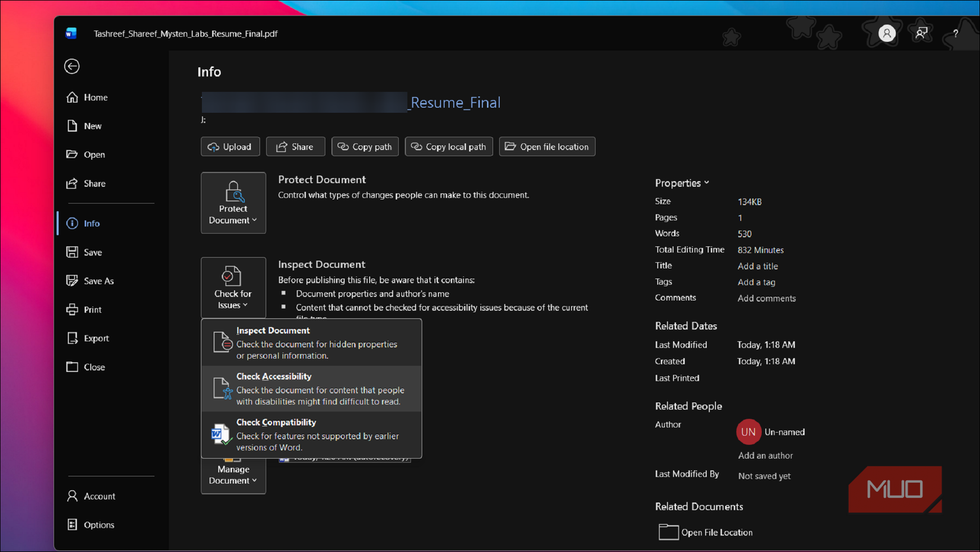Open Save As in the sidebar
This screenshot has width=980, height=552.
point(90,281)
